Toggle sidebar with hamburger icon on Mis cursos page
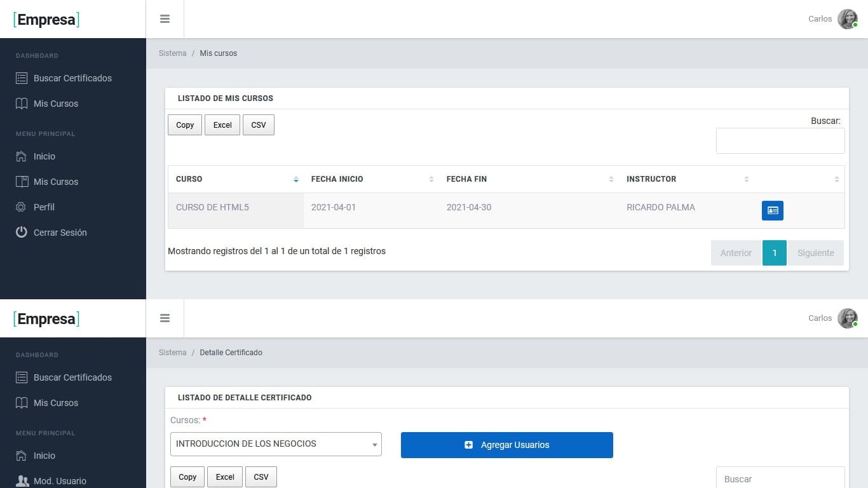This screenshot has width=868, height=488. [x=165, y=19]
